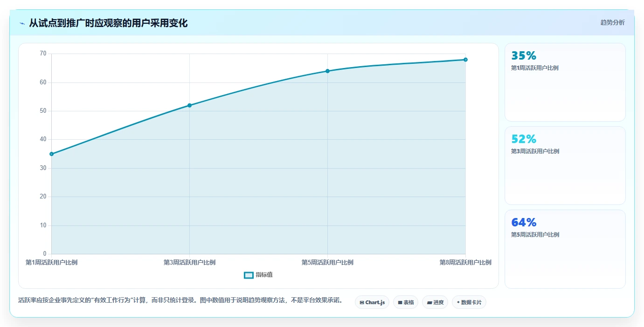The width and height of the screenshot is (644, 327).
Task: Click the 52% stat card value
Action: pos(524,139)
